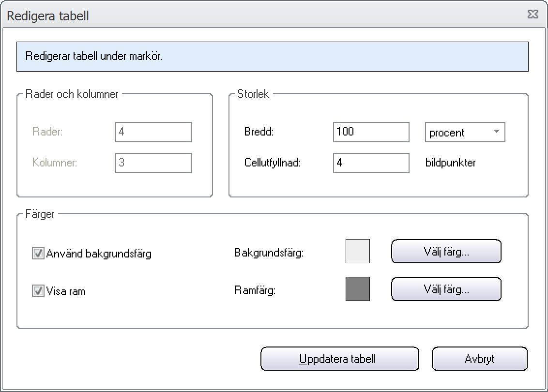The width and height of the screenshot is (548, 392).
Task: Click the 'Storlek' group title
Action: pyautogui.click(x=253, y=94)
